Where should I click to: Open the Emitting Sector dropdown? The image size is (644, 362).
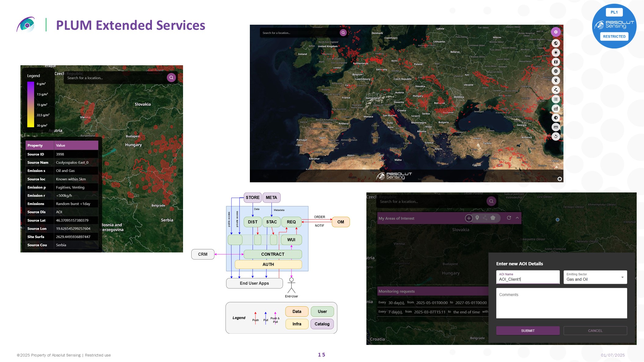(x=595, y=277)
